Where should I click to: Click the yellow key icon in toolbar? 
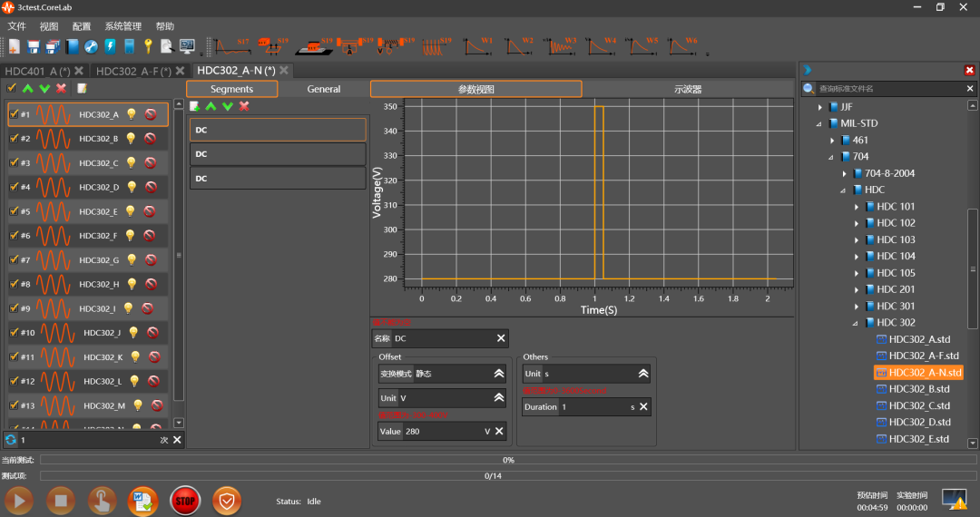point(147,45)
